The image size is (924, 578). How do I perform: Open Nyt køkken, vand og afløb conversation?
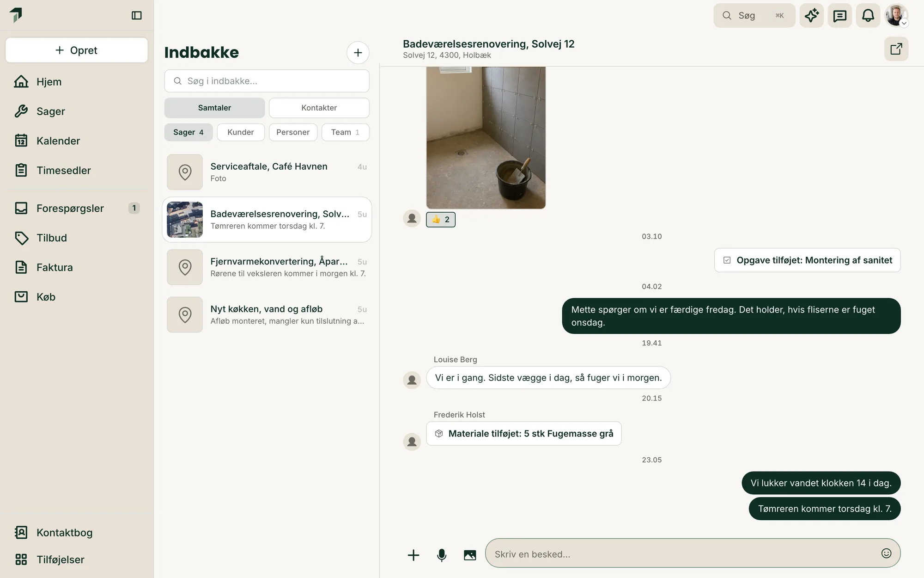(267, 315)
